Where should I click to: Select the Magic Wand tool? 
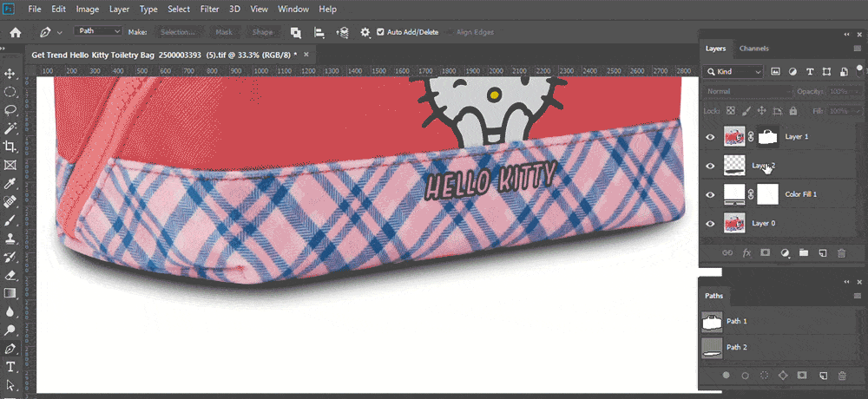(10, 128)
